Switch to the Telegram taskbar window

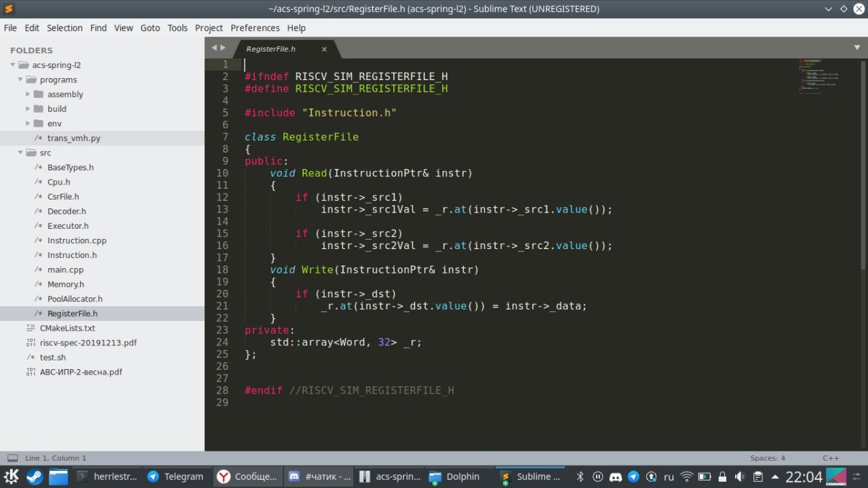(176, 476)
